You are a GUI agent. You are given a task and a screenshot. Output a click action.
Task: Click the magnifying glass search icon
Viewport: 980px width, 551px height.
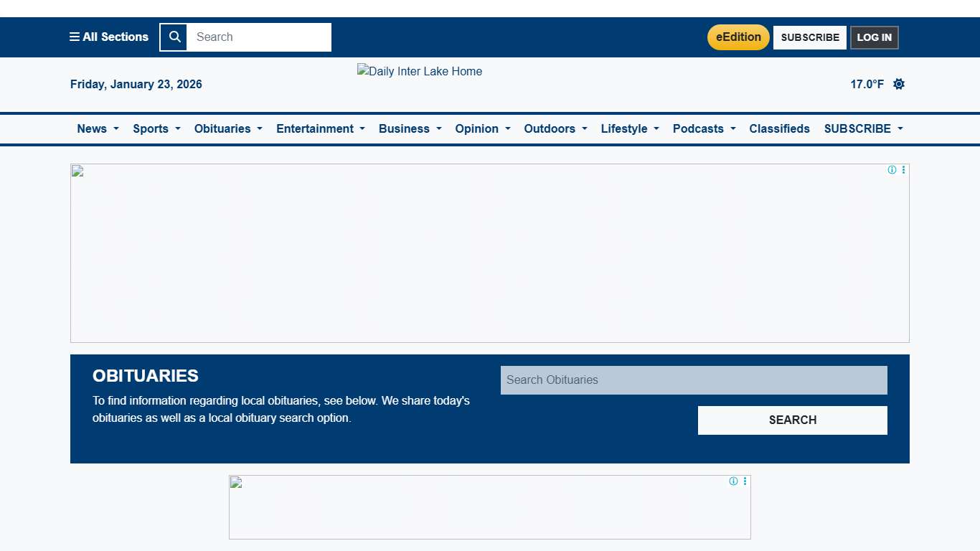(x=174, y=37)
